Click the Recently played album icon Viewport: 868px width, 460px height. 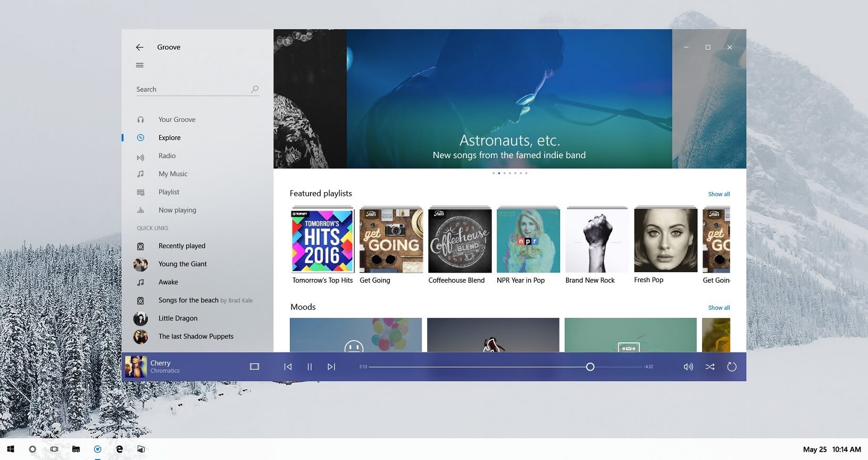pyautogui.click(x=140, y=247)
